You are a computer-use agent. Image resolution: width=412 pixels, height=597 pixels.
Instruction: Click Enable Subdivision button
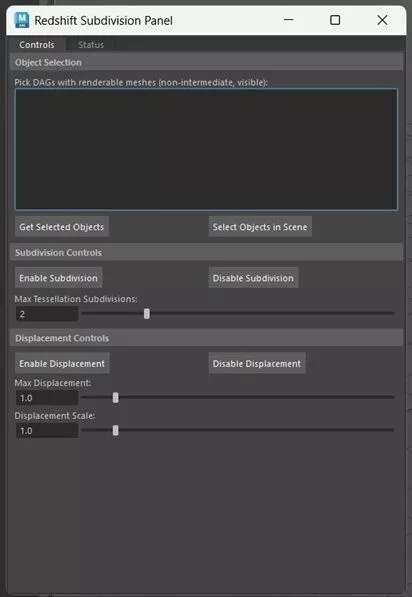click(x=59, y=278)
